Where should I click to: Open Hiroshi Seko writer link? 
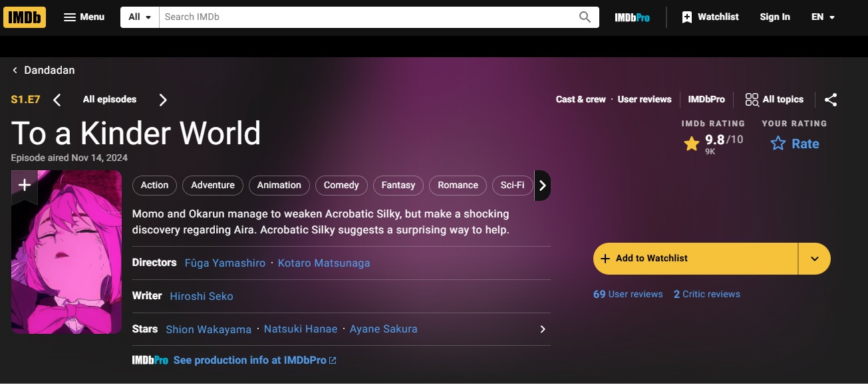click(202, 296)
